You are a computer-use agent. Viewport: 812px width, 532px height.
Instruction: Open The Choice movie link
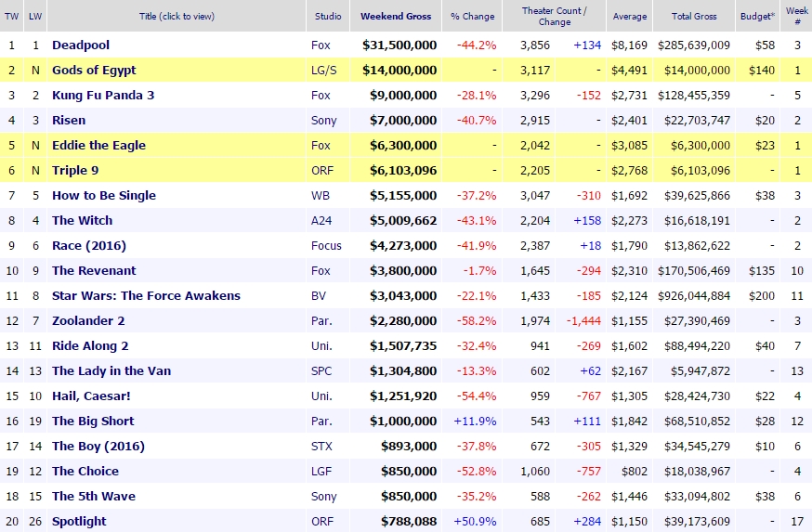85,472
